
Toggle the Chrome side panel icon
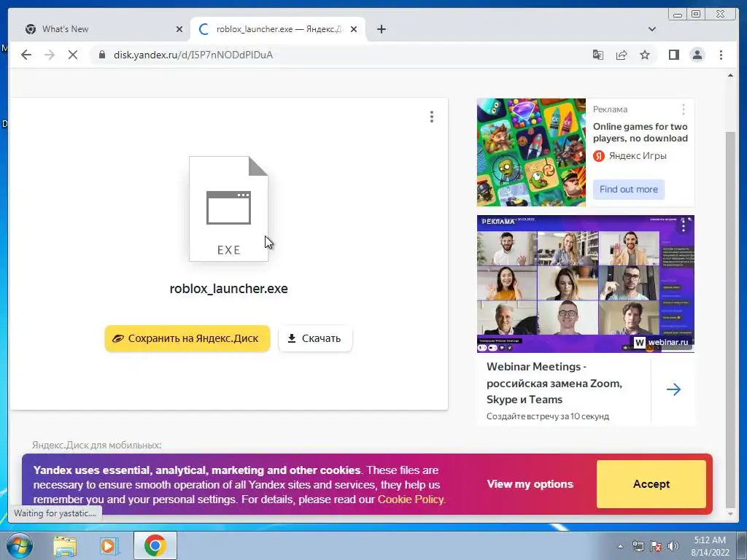point(673,55)
